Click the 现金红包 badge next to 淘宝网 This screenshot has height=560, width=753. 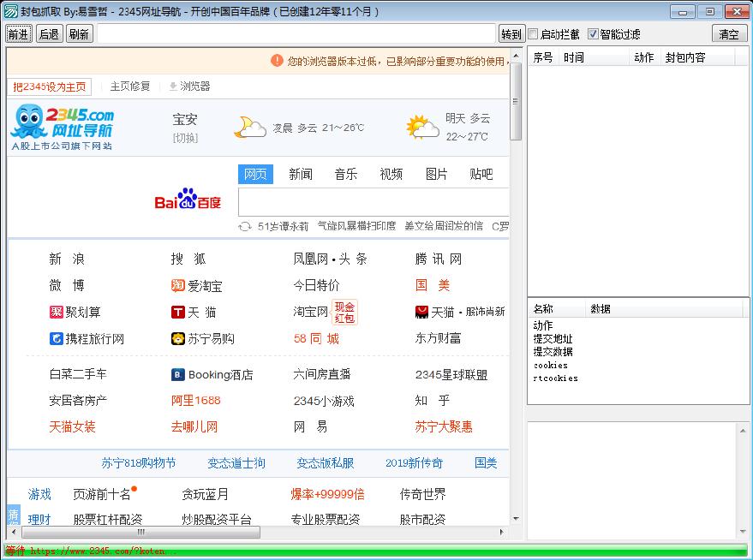point(344,312)
